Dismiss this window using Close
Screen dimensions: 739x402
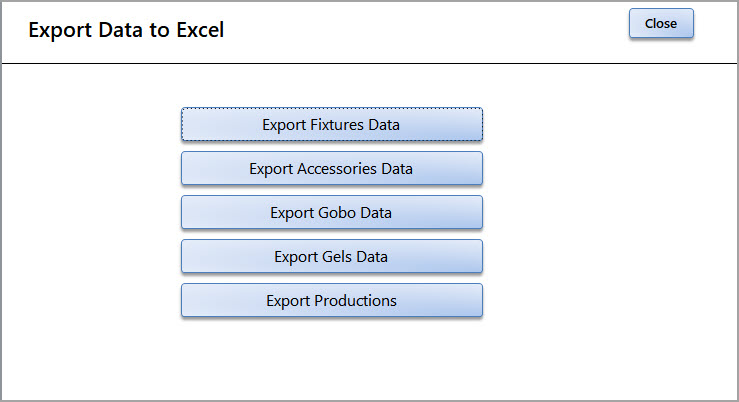(661, 23)
